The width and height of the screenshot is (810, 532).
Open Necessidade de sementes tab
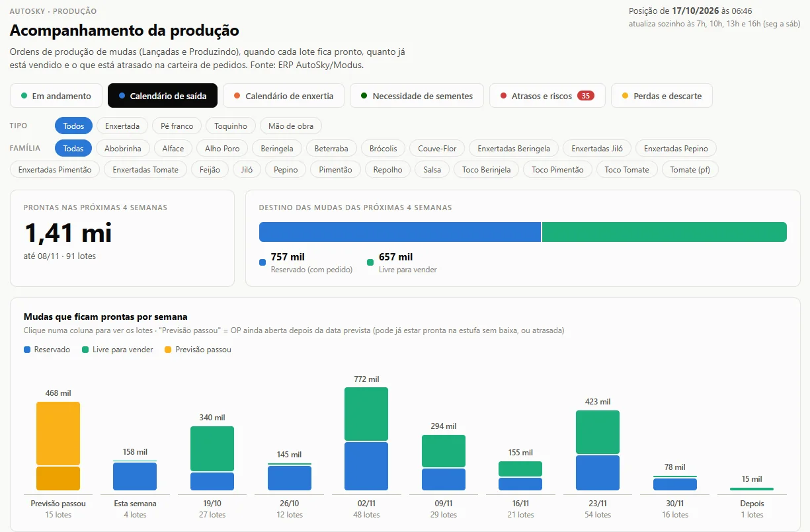tap(417, 96)
